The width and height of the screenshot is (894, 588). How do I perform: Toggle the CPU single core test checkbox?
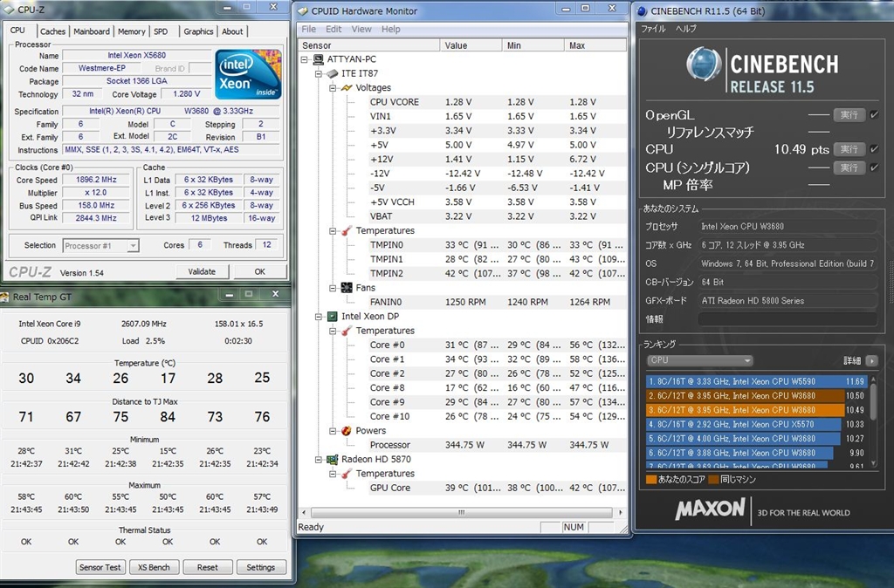click(874, 168)
